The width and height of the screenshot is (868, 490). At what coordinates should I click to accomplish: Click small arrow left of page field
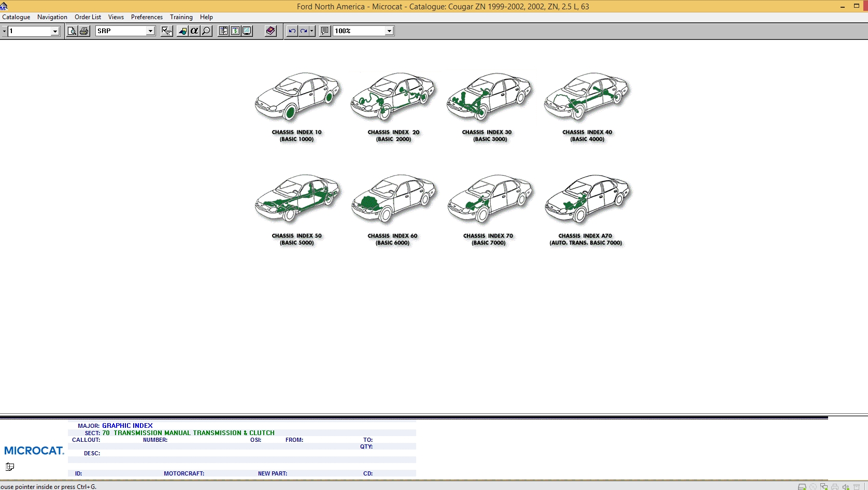pos(4,31)
